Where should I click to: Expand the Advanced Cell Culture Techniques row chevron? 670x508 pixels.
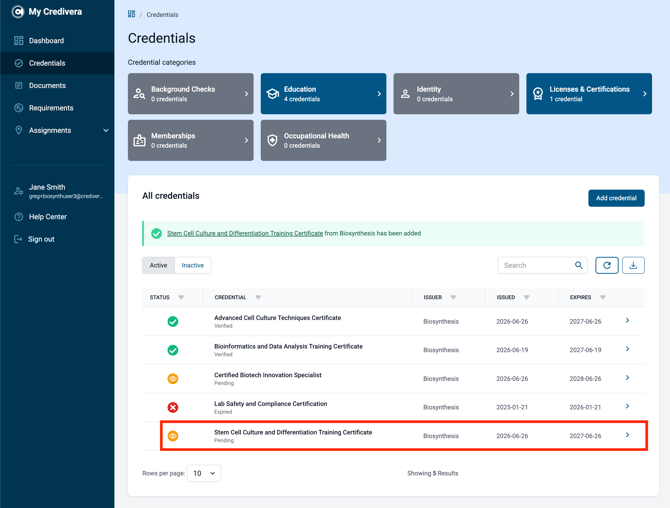627,320
